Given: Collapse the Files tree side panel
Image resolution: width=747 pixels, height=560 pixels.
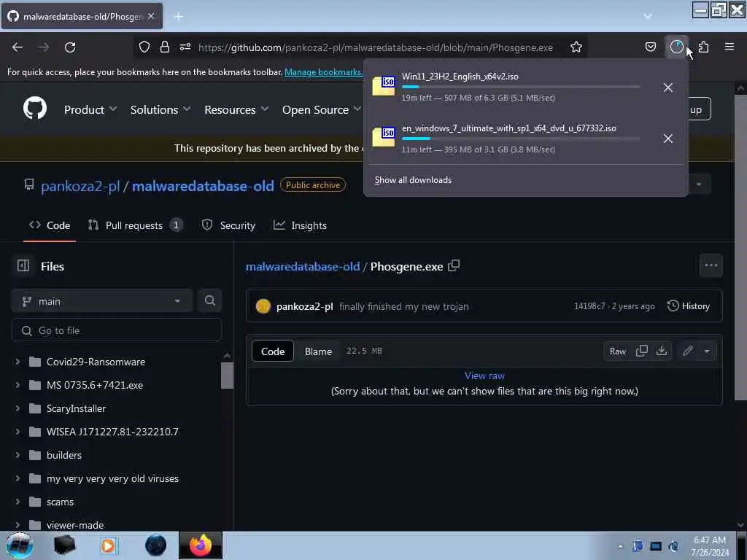Looking at the screenshot, I should point(23,265).
